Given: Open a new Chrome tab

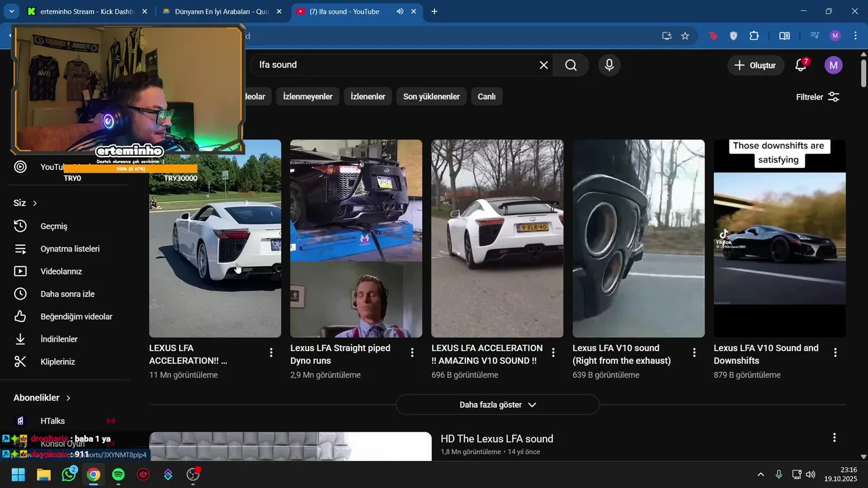Looking at the screenshot, I should pyautogui.click(x=435, y=12).
